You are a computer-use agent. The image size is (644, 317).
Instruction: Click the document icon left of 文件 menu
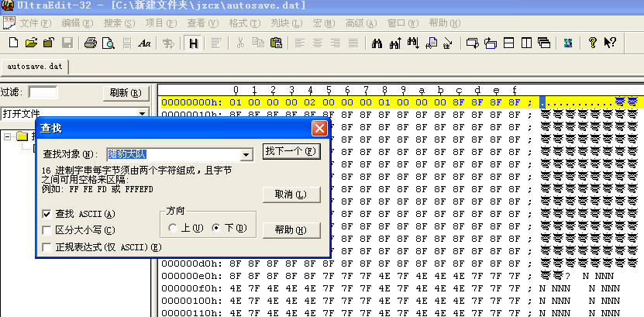9,23
